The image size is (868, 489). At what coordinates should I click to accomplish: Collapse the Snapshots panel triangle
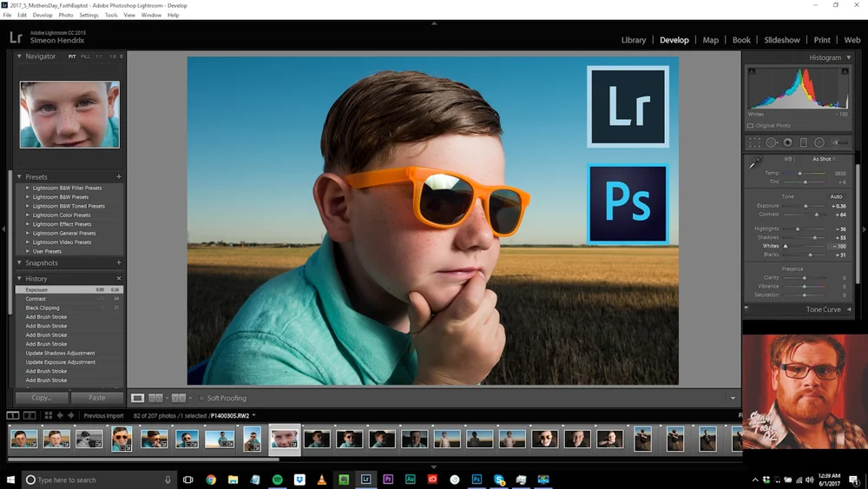pyautogui.click(x=19, y=262)
